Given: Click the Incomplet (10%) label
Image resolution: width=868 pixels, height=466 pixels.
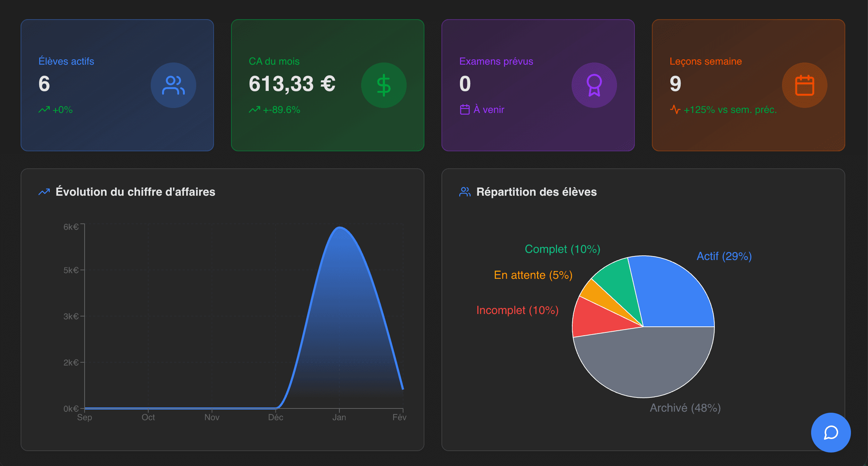Looking at the screenshot, I should click(518, 310).
